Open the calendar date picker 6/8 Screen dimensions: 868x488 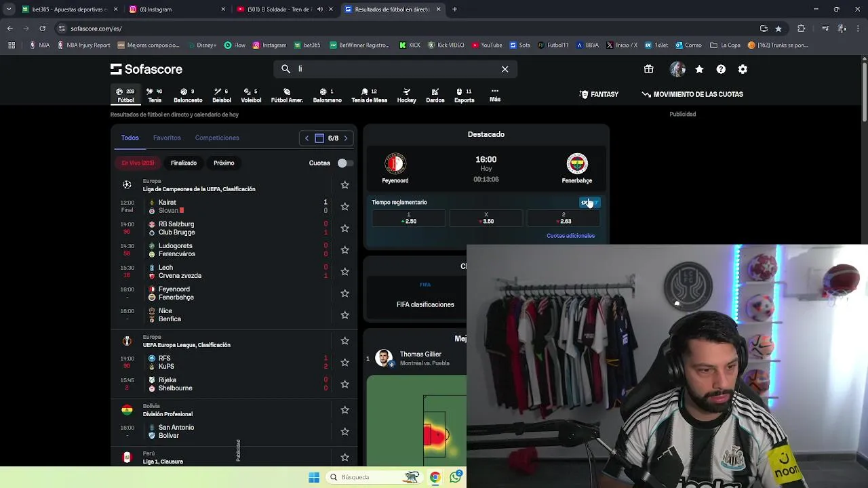[326, 138]
